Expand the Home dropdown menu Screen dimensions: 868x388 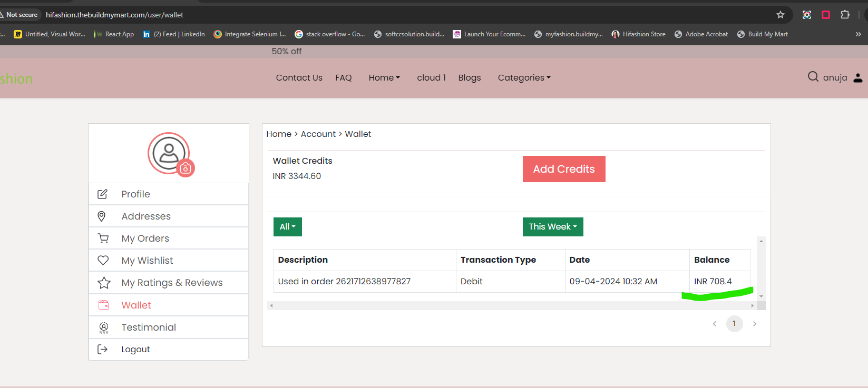tap(384, 77)
